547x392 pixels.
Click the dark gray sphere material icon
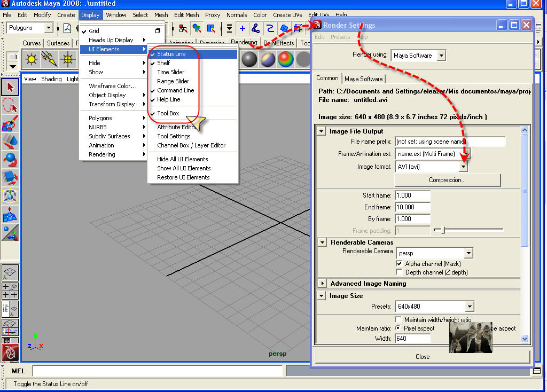(x=249, y=59)
